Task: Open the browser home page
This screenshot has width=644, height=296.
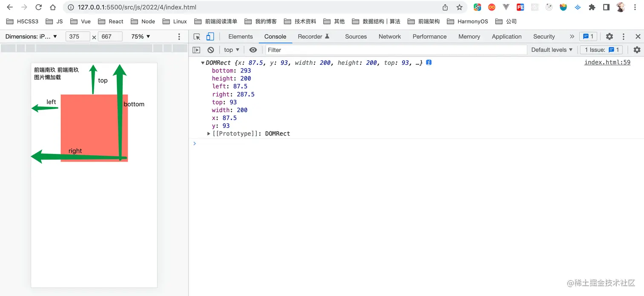Action: tap(53, 7)
